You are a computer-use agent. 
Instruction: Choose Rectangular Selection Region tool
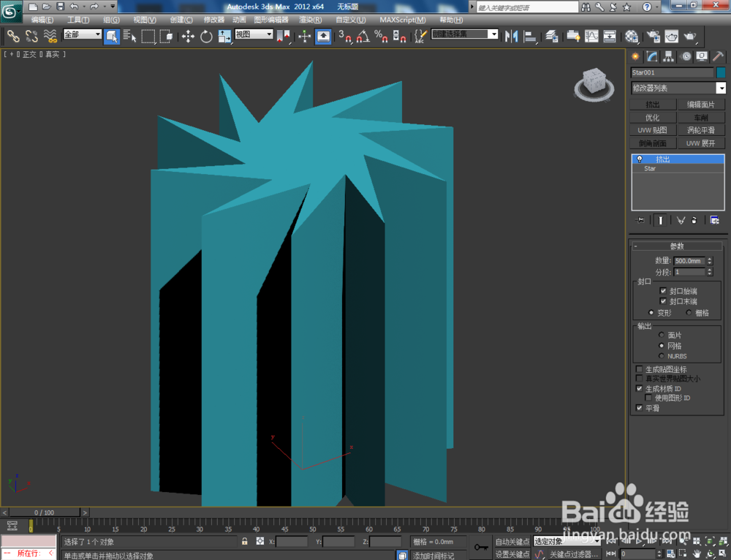coord(148,37)
